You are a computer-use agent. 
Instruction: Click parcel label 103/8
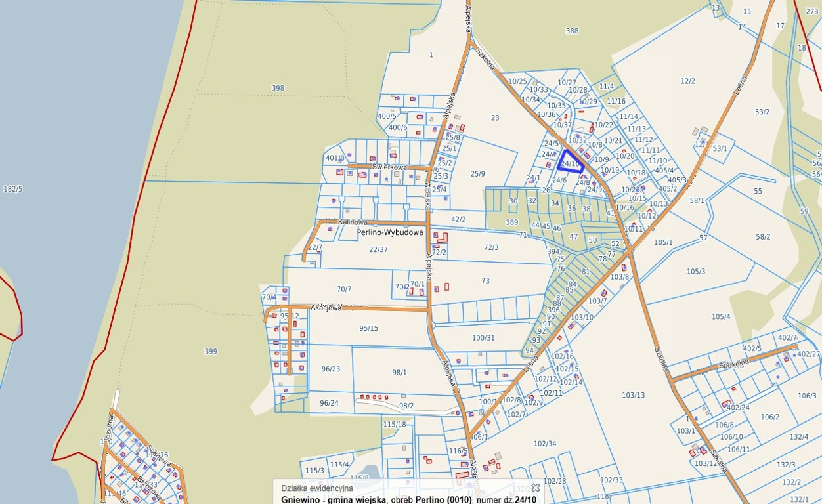tap(619, 277)
